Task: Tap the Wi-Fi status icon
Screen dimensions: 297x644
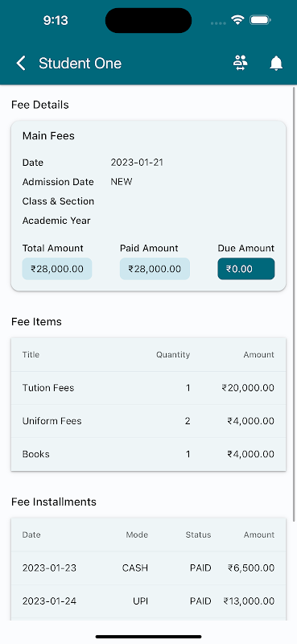Action: pyautogui.click(x=237, y=19)
